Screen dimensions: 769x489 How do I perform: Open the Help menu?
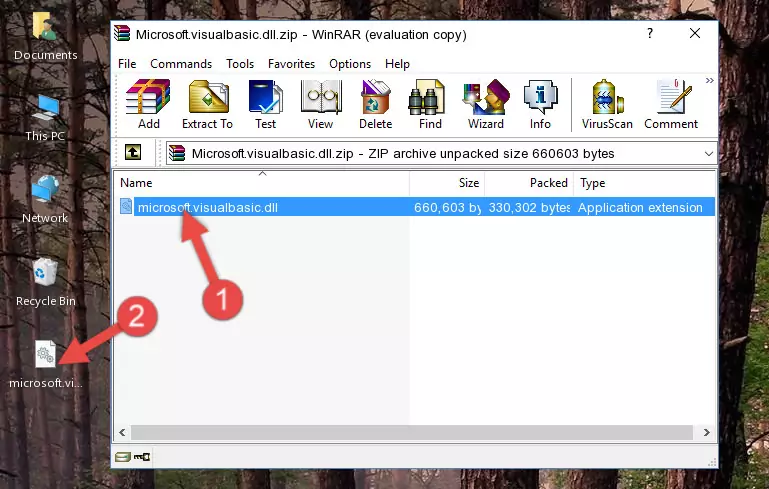[x=397, y=64]
